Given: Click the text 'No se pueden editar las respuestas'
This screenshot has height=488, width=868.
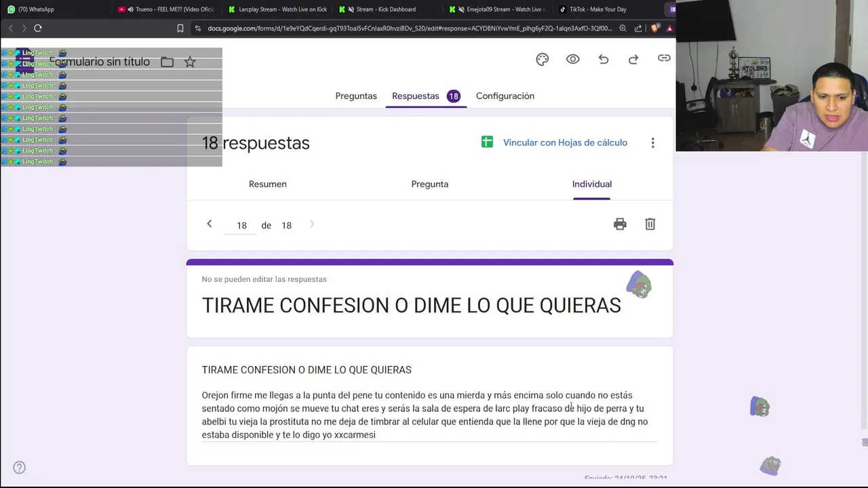Looking at the screenshot, I should (264, 279).
